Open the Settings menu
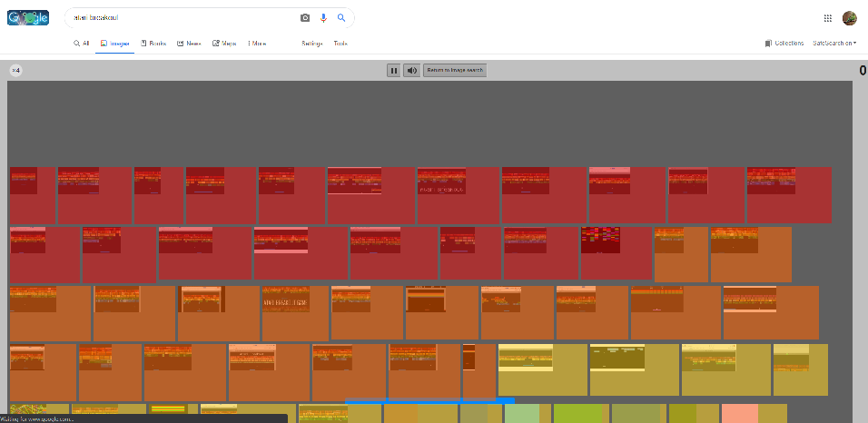Image resolution: width=868 pixels, height=423 pixels. point(311,44)
